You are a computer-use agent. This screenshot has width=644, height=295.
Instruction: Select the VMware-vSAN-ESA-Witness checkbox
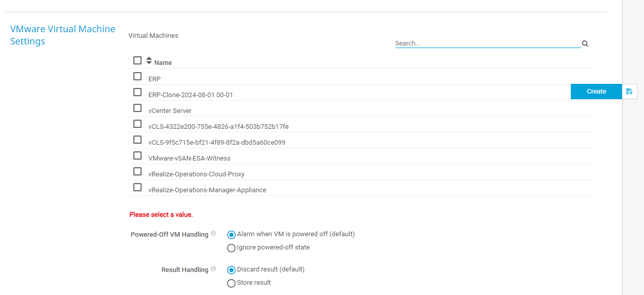137,155
